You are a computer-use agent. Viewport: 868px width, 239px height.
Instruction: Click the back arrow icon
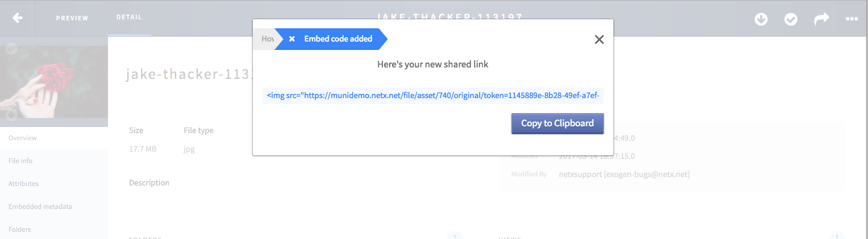tap(17, 17)
